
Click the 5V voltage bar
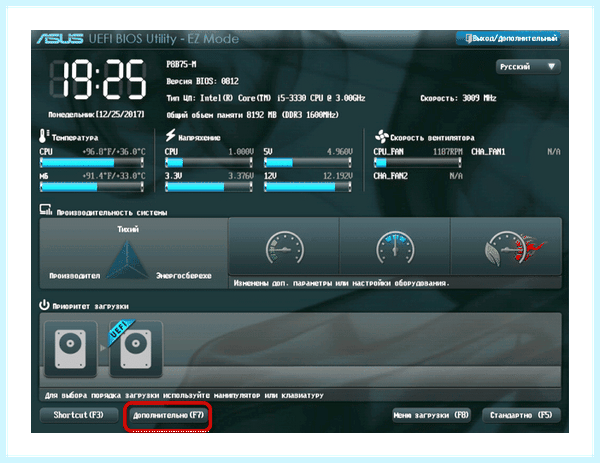pos(308,163)
